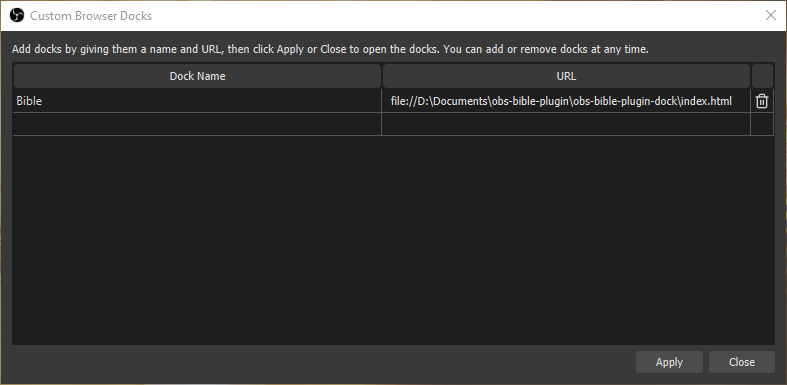This screenshot has height=385, width=787.
Task: Click the URL column header
Action: pos(566,76)
